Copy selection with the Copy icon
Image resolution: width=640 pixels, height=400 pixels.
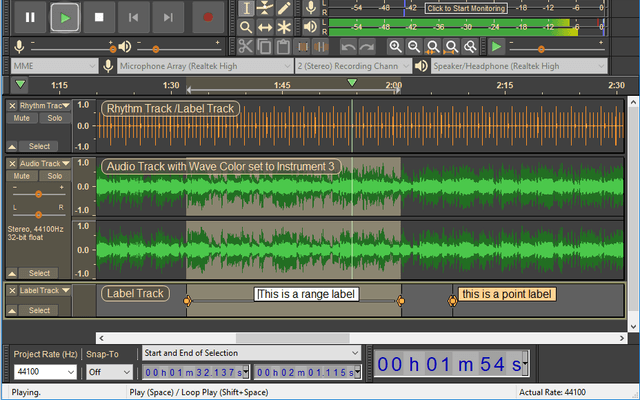pos(264,47)
